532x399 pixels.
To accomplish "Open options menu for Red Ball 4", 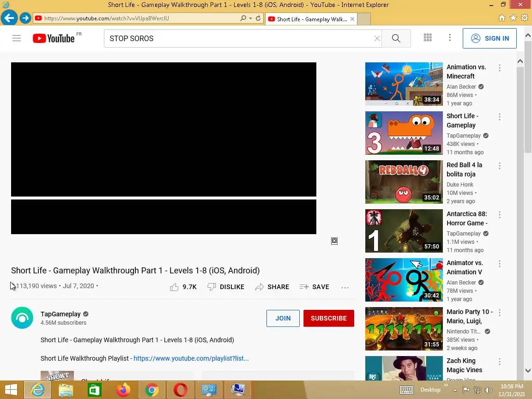I will tap(499, 166).
